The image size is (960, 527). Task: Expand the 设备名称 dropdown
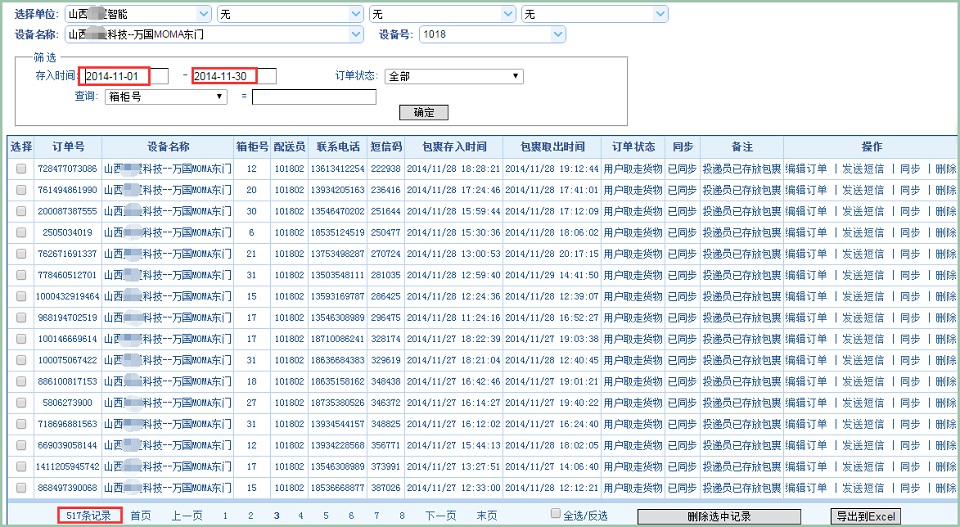point(214,34)
